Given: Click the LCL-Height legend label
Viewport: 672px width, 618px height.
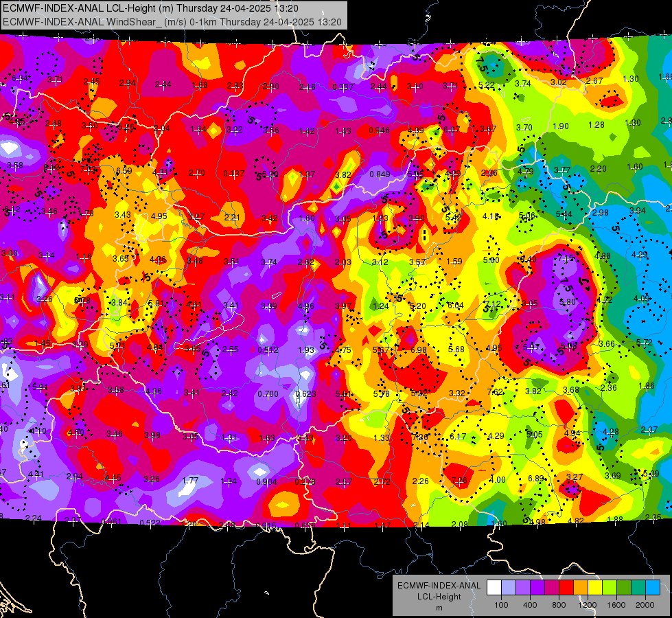Looking at the screenshot, I should tap(439, 597).
